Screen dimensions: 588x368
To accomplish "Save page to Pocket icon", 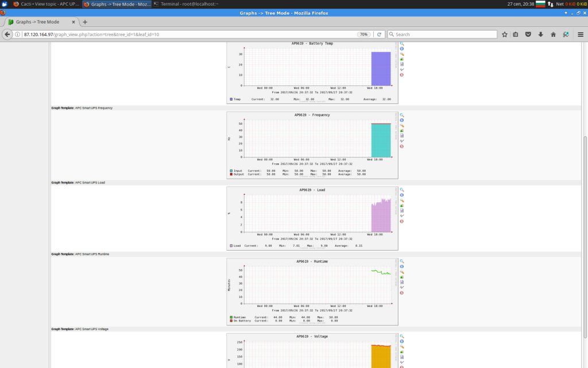I will tap(529, 34).
